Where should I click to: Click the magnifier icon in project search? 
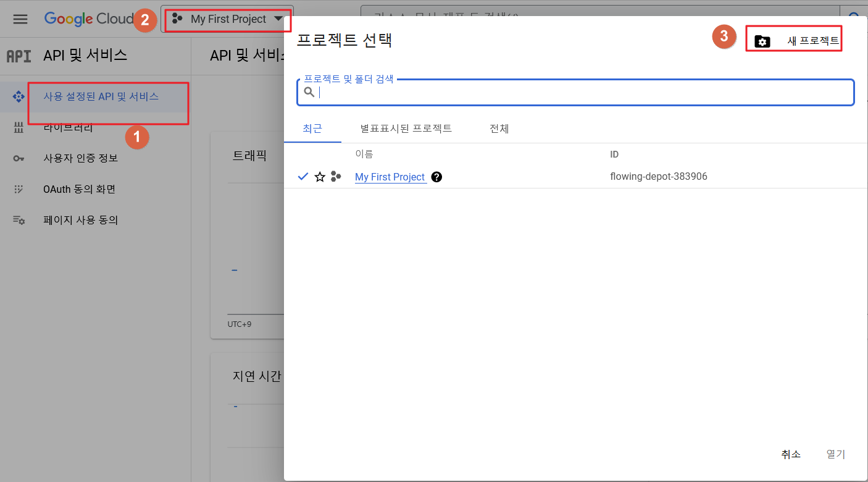pyautogui.click(x=309, y=93)
